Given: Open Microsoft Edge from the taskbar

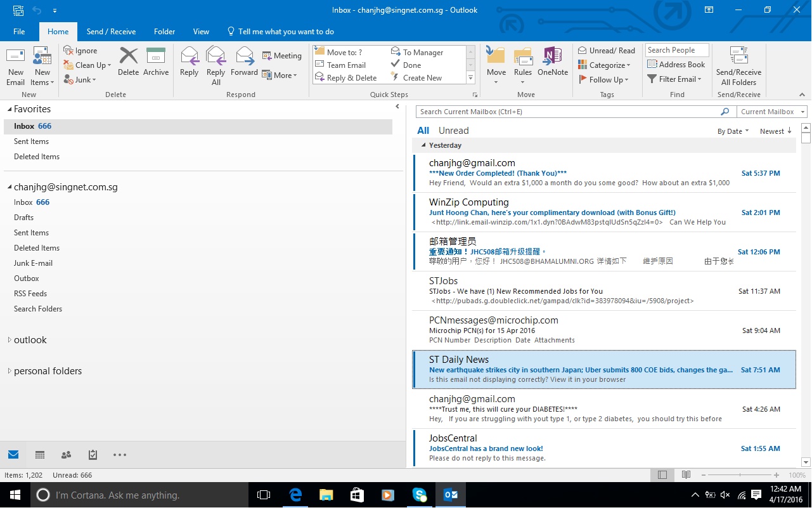Looking at the screenshot, I should pyautogui.click(x=295, y=495).
